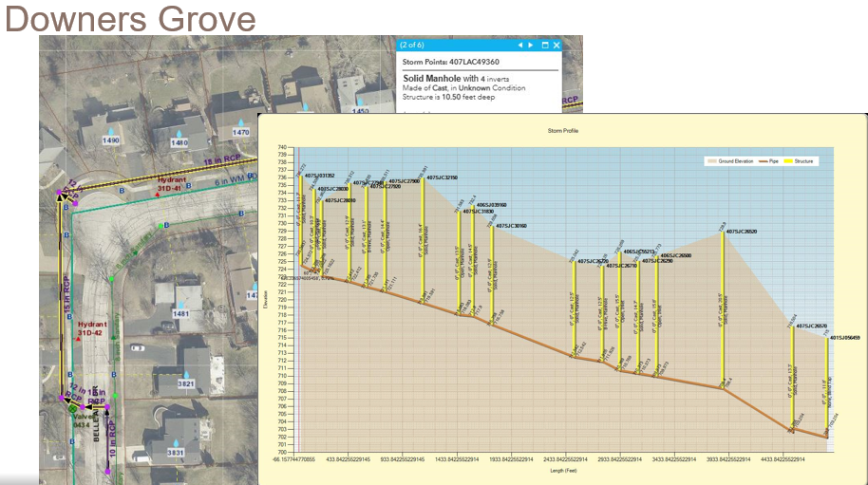Click structure label 407SJC32150 in profile
Screen dimensions: 868x485
pos(442,177)
